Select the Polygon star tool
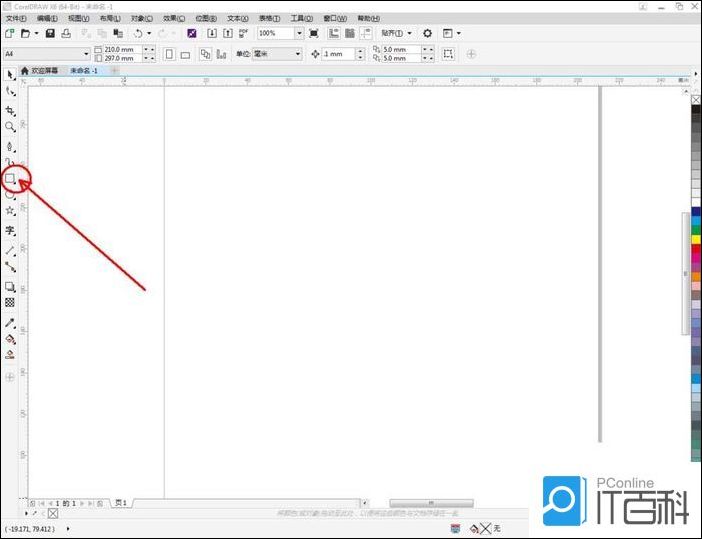Image resolution: width=702 pixels, height=539 pixels. tap(10, 211)
